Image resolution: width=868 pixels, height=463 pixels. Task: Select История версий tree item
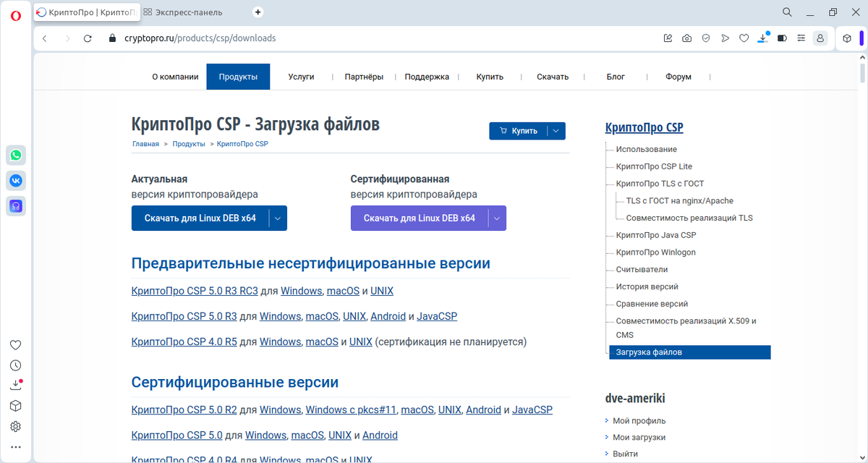pyautogui.click(x=647, y=286)
